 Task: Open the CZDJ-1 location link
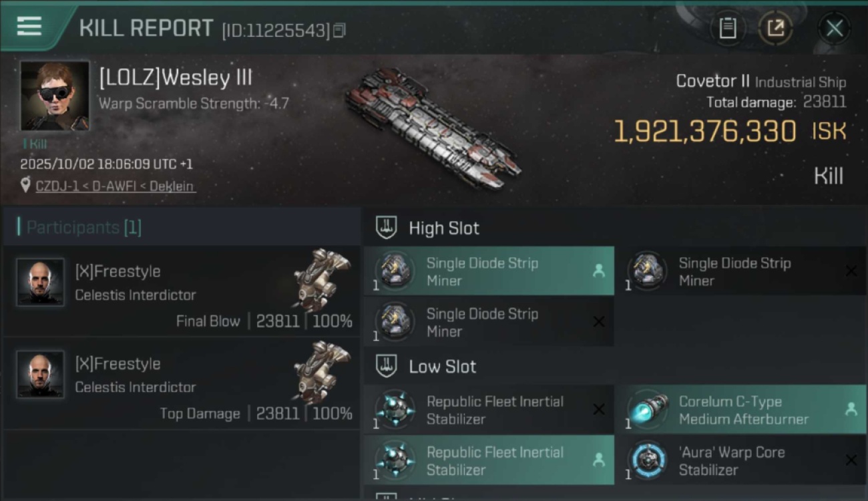tap(116, 186)
